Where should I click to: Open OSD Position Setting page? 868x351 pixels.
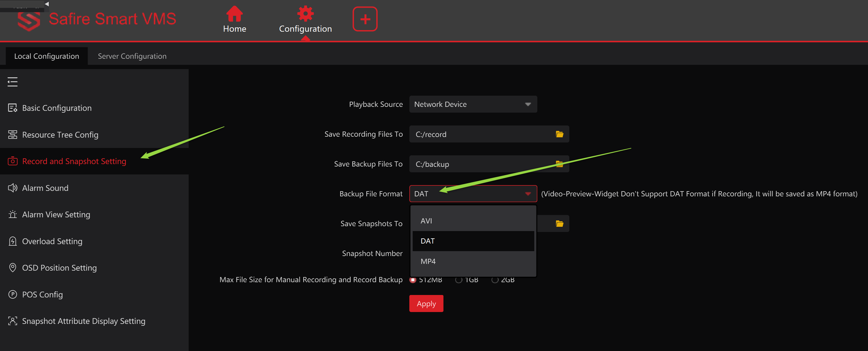click(x=94, y=268)
